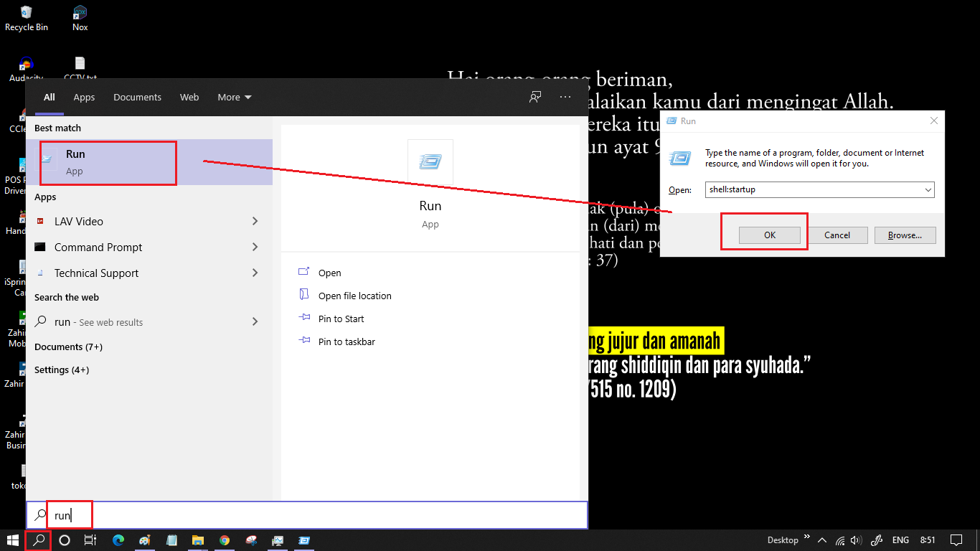
Task: Click Browse in the Run dialog
Action: click(905, 235)
